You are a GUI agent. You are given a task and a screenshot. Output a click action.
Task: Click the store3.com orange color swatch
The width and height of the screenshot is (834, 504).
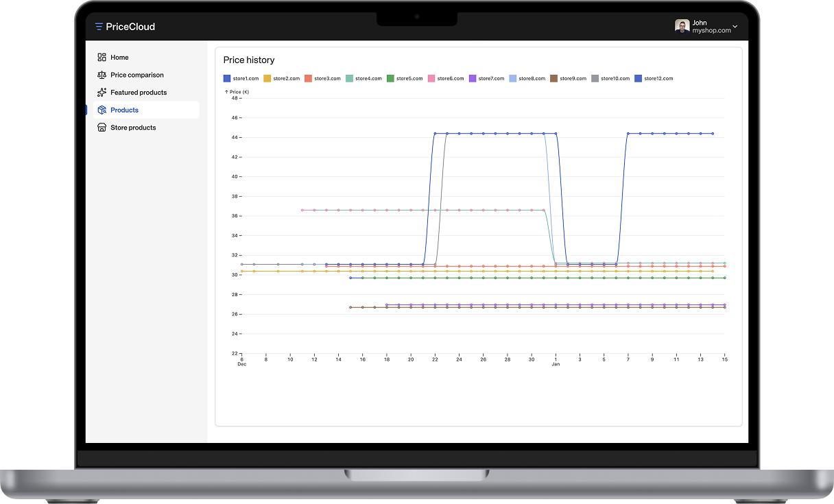[309, 79]
